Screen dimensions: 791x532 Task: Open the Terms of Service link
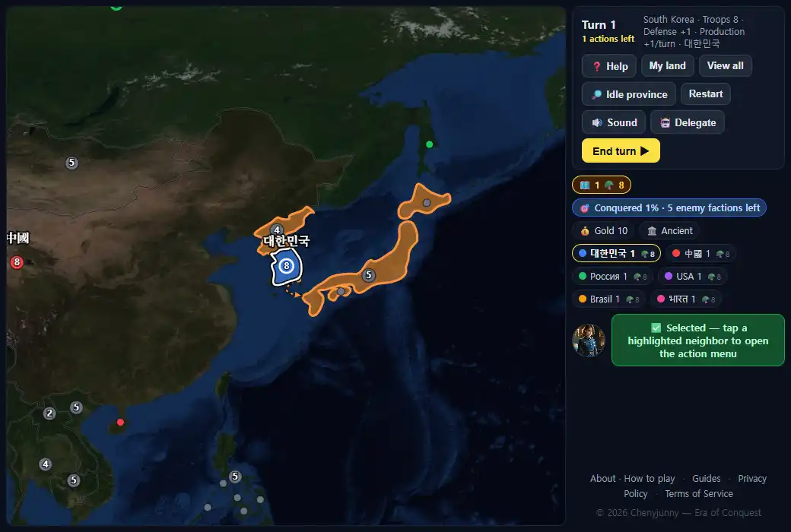(699, 494)
